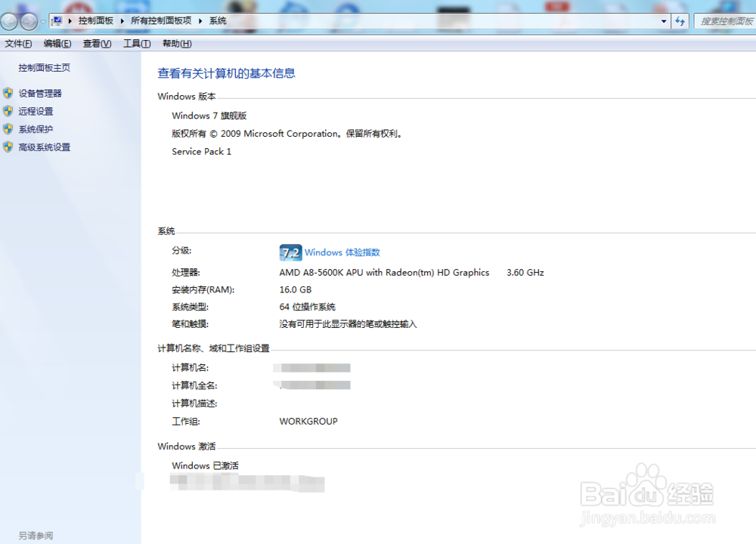Click the 7.2 experience score badge

pyautogui.click(x=290, y=252)
